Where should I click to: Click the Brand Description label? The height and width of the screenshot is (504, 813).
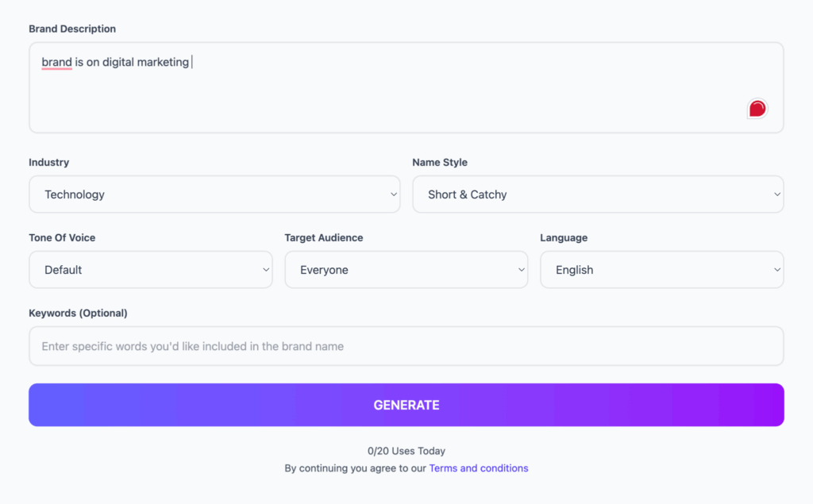point(72,29)
